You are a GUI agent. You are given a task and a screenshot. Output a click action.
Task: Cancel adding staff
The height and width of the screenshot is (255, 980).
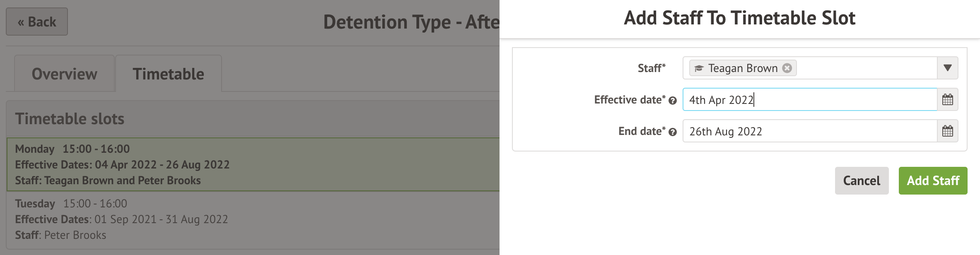[x=862, y=180]
